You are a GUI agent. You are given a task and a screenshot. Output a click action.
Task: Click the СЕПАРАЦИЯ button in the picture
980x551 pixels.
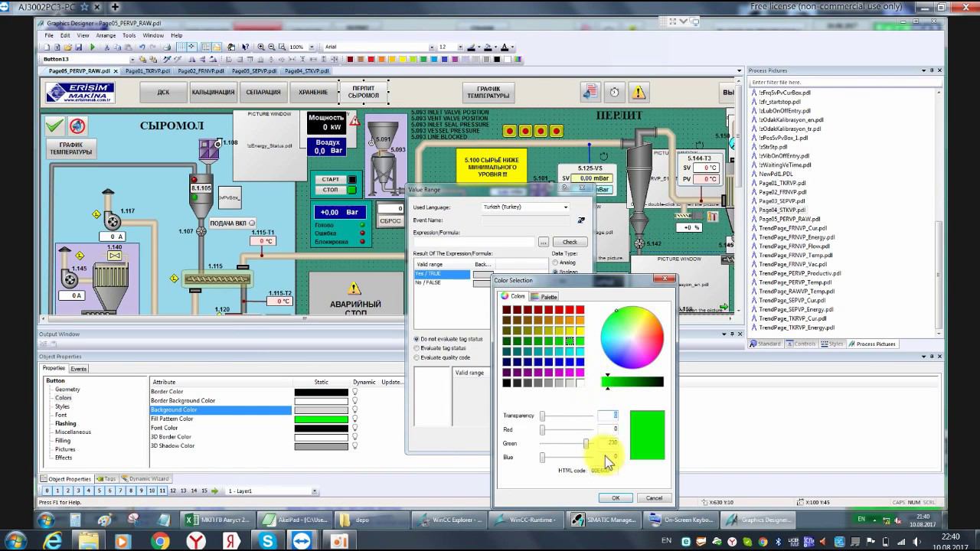coord(263,93)
